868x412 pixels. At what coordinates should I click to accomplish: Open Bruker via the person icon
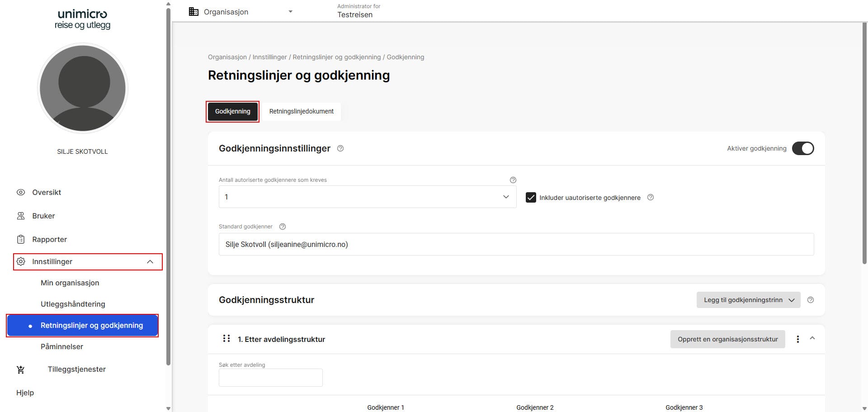click(21, 216)
